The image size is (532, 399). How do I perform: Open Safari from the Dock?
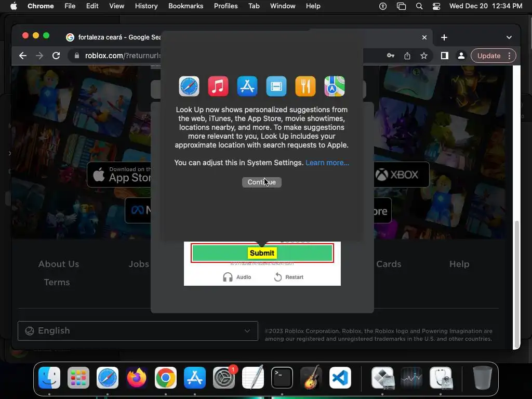(x=108, y=378)
